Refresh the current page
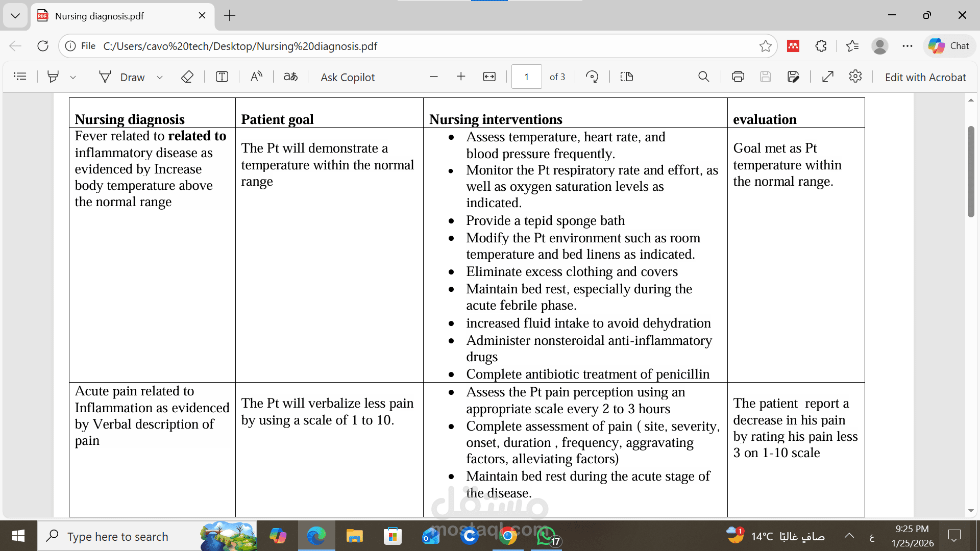980x551 pixels. [x=43, y=46]
